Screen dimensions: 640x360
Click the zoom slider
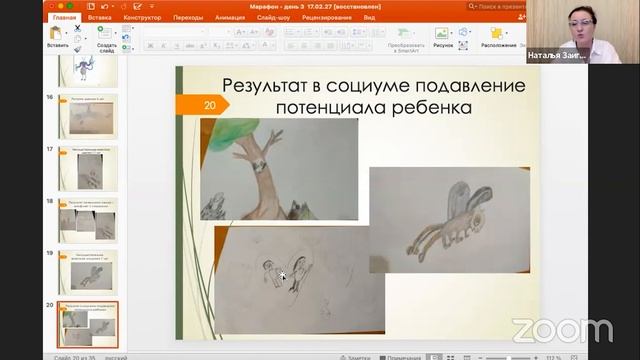[x=508, y=358]
